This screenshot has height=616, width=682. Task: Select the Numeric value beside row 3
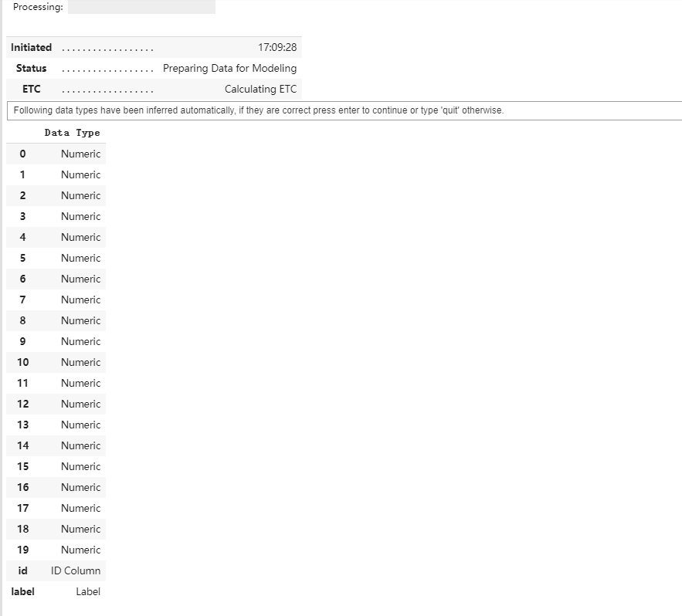pyautogui.click(x=80, y=216)
